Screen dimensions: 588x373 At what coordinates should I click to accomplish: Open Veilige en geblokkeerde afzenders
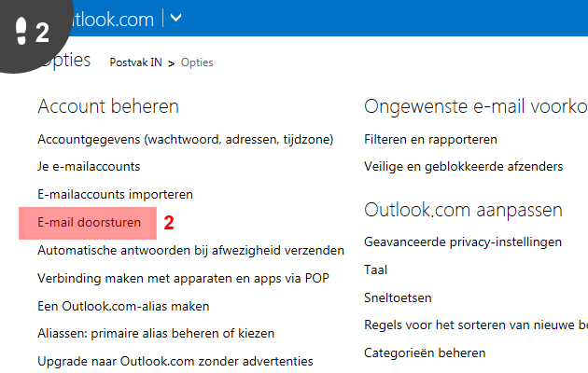[x=464, y=167]
